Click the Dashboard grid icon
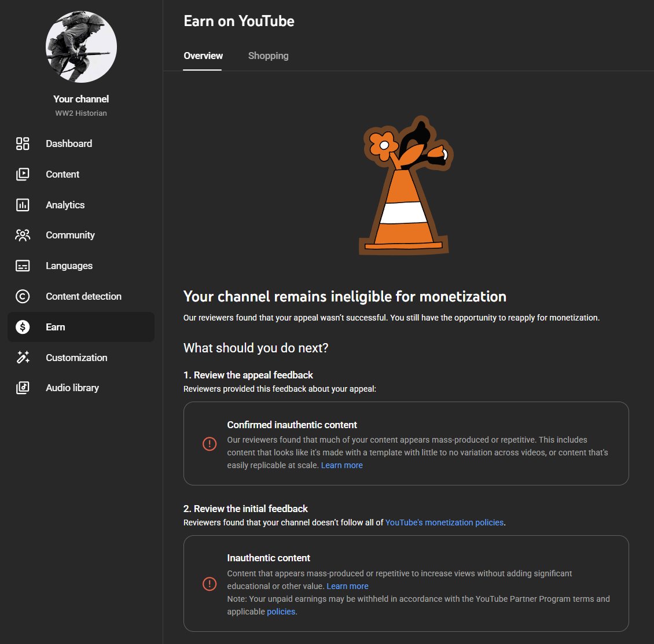654x644 pixels. pos(23,143)
